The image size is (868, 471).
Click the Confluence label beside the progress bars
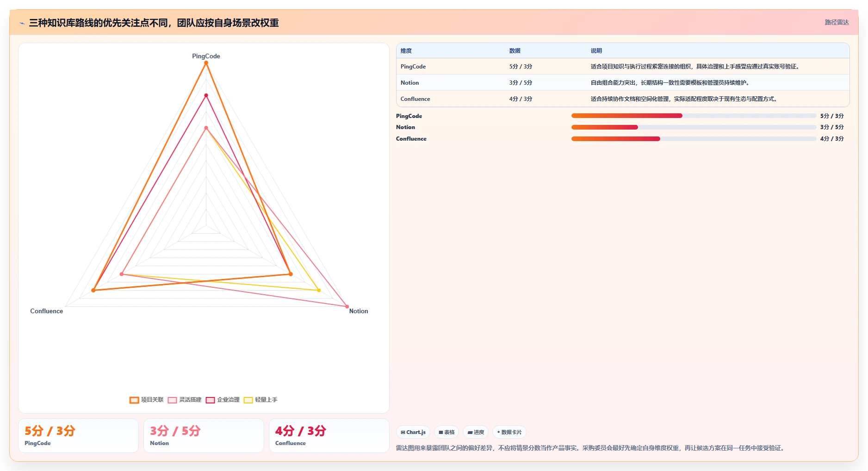[411, 139]
